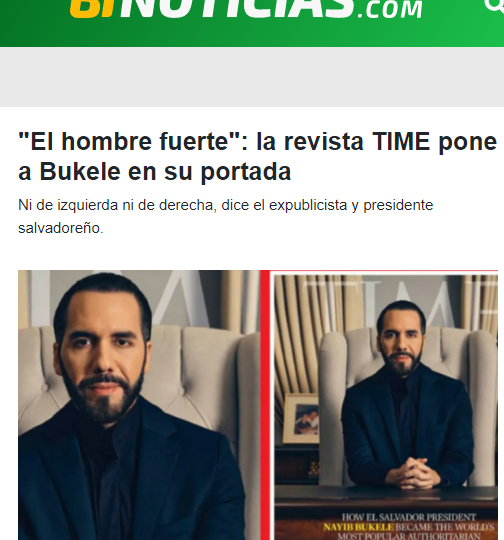This screenshot has height=540, width=504.
Task: Open search with the magnifying glass icon
Action: pyautogui.click(x=496, y=6)
